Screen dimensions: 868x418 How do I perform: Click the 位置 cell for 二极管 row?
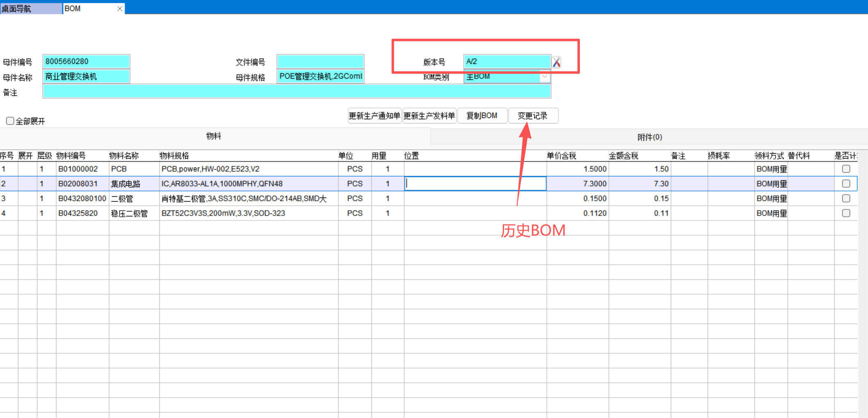coord(475,198)
